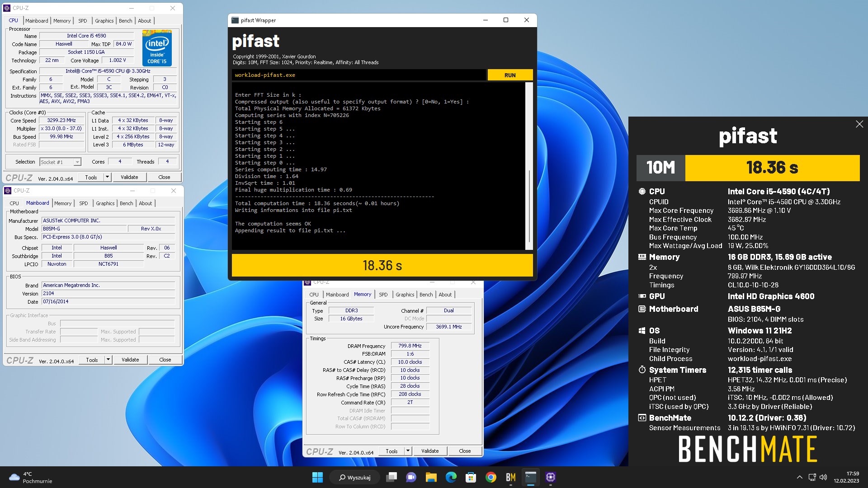
Task: Click the BenchMate OS Windows icon
Action: pos(642,330)
